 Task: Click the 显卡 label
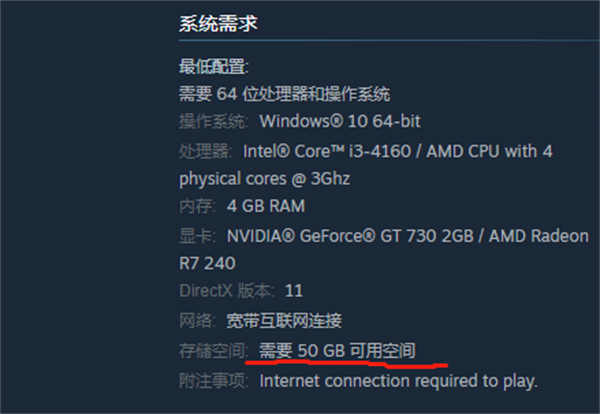pos(198,237)
